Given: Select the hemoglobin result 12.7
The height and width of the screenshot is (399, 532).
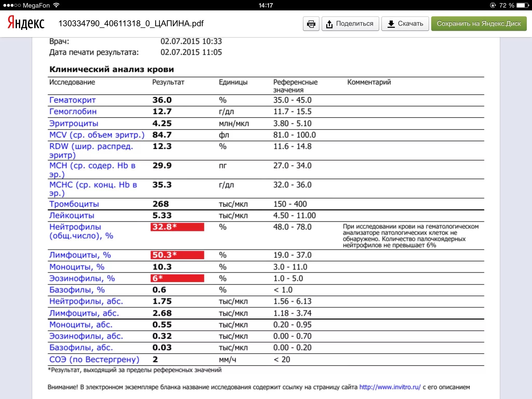Looking at the screenshot, I should [x=162, y=111].
